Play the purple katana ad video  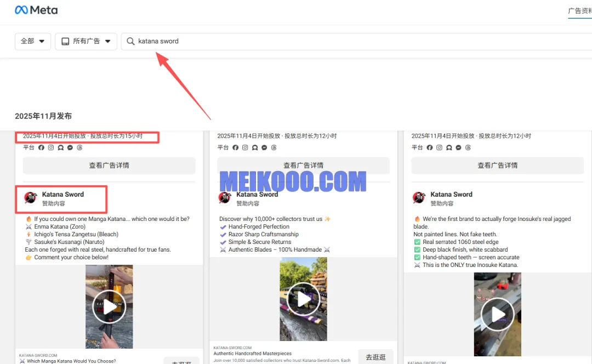click(x=304, y=299)
